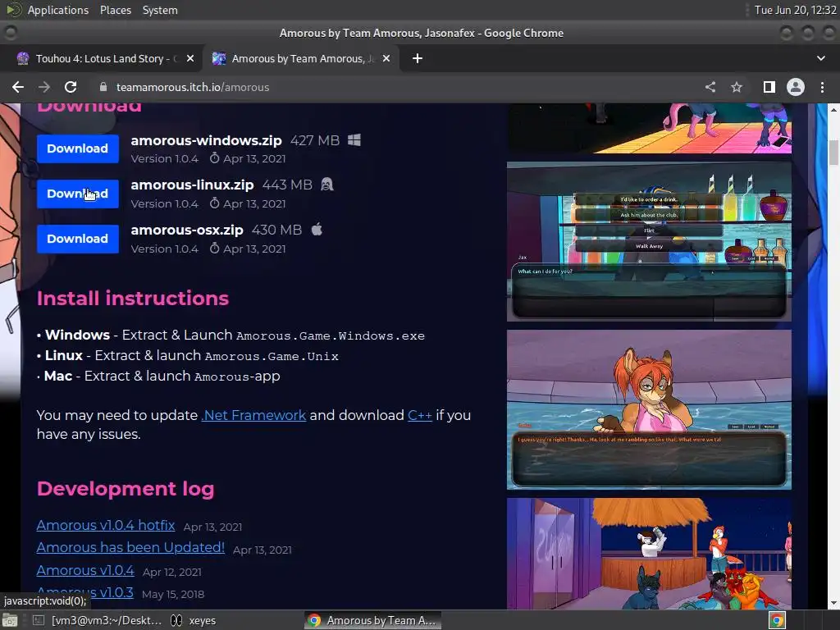Image resolution: width=840 pixels, height=630 pixels.
Task: Open the System menu
Action: (x=160, y=10)
